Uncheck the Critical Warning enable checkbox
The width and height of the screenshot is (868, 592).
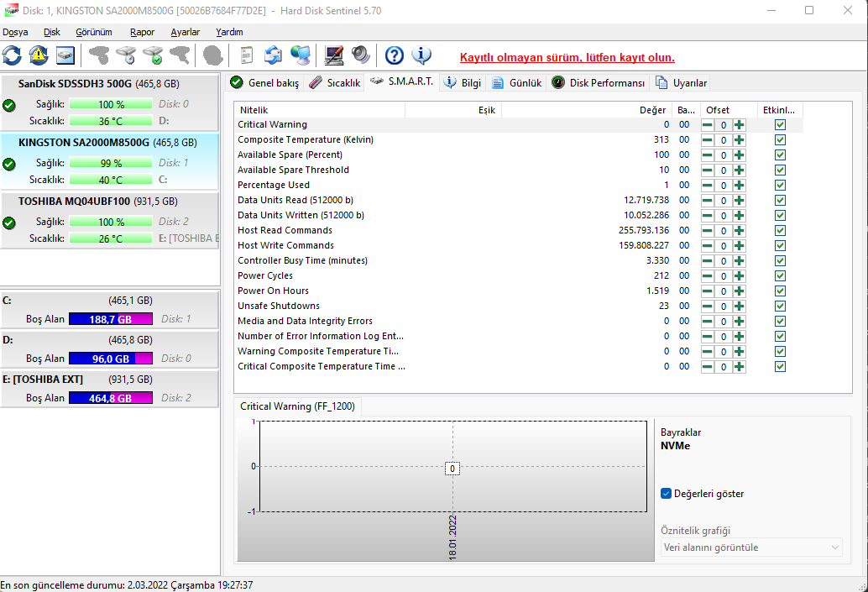click(780, 124)
